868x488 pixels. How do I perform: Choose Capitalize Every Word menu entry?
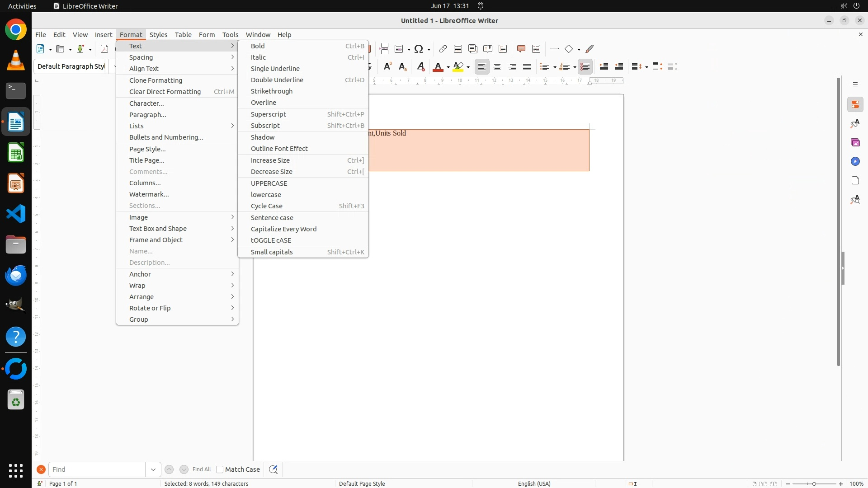283,229
